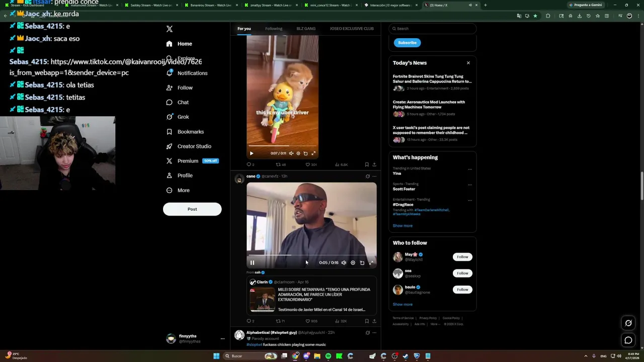Open more options on cane post

point(374,176)
